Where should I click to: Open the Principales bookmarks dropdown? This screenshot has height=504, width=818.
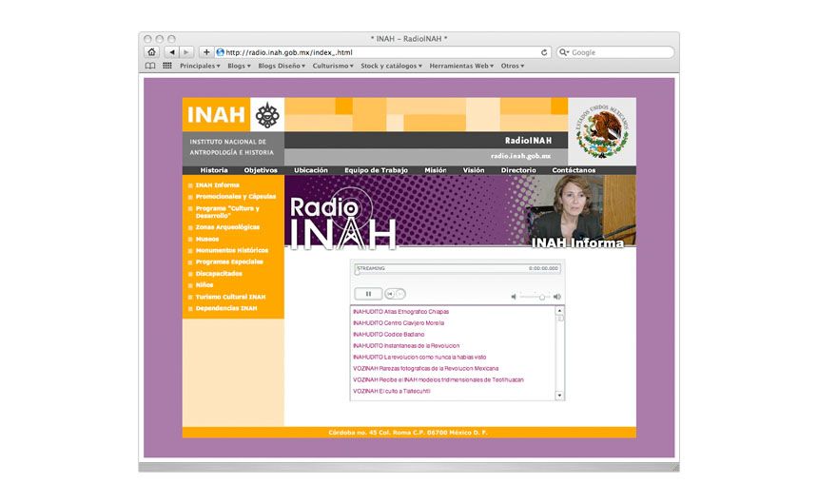tap(200, 66)
